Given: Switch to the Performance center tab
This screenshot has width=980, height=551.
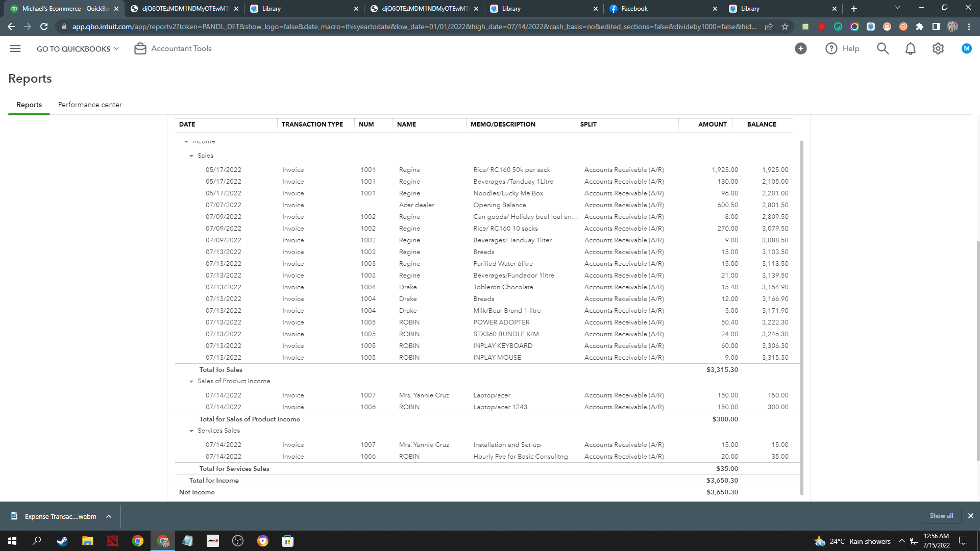Looking at the screenshot, I should click(90, 105).
